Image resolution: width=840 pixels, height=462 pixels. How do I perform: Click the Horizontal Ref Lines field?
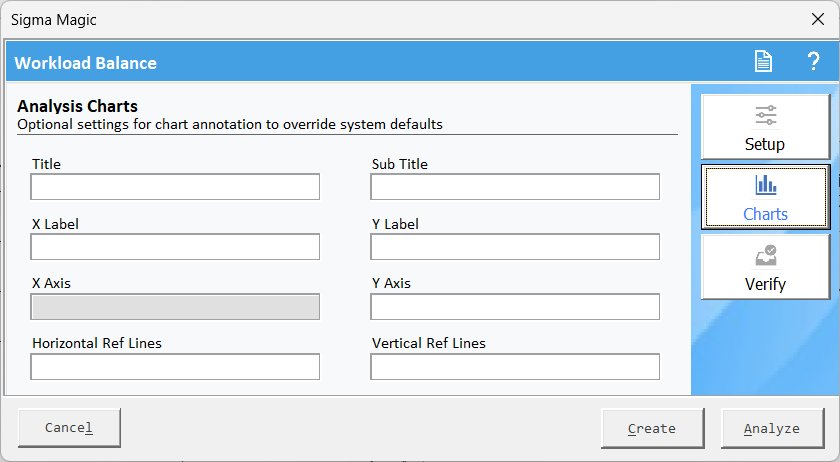[x=175, y=367]
